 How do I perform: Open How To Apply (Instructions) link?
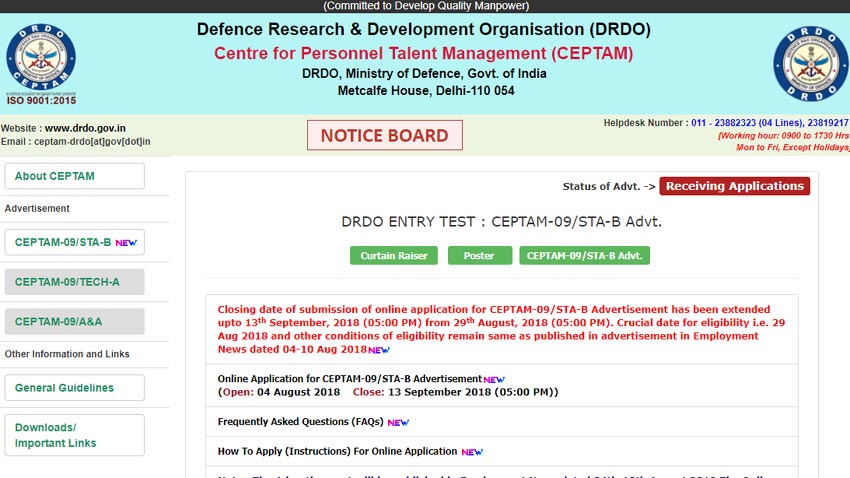(337, 451)
